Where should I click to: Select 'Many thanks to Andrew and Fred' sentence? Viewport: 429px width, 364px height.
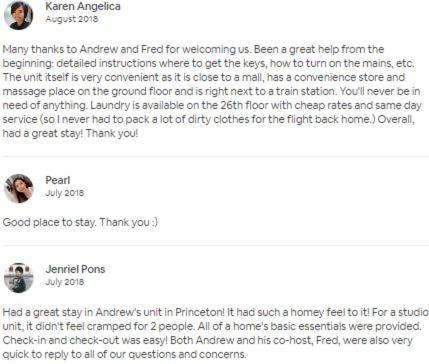[127, 49]
